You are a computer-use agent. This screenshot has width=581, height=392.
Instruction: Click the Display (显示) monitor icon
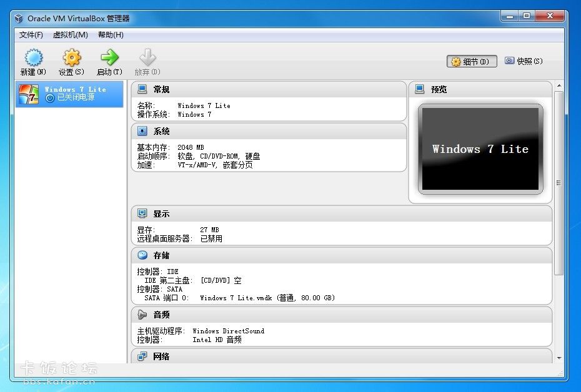[142, 213]
